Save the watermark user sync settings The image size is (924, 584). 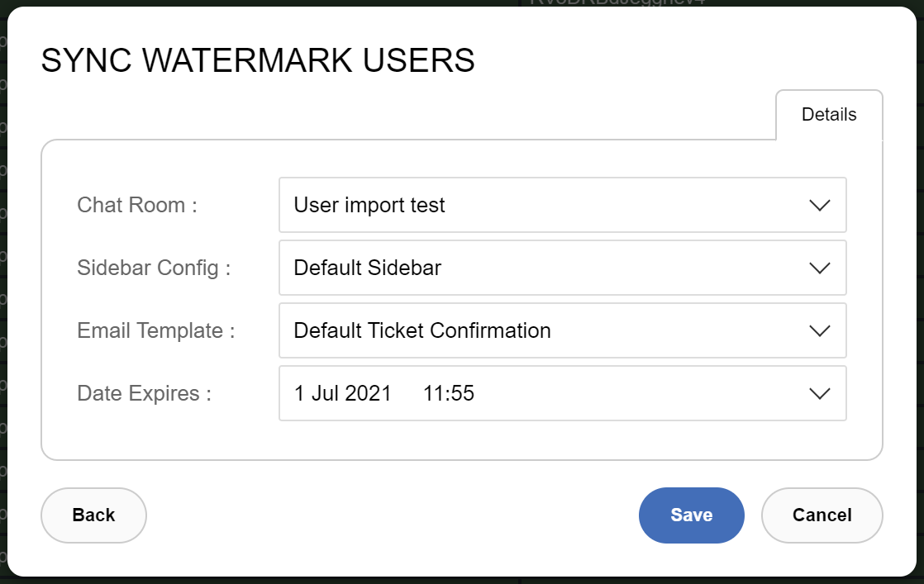point(691,515)
